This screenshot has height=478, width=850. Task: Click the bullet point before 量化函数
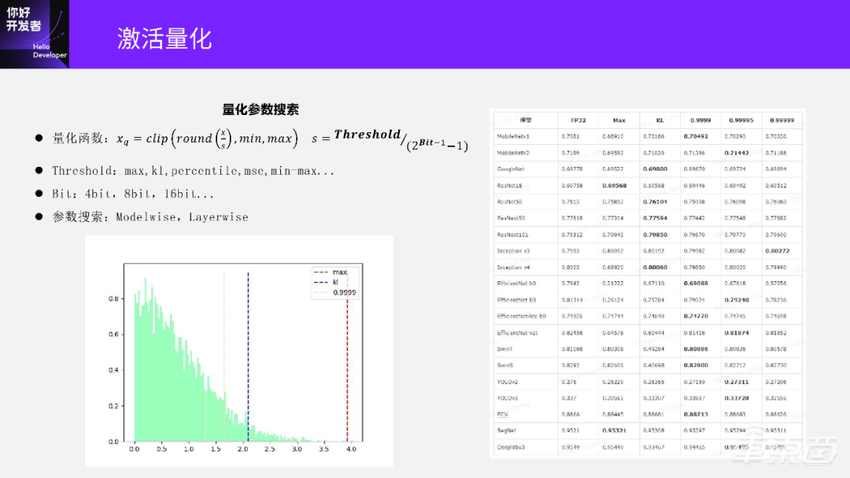39,138
